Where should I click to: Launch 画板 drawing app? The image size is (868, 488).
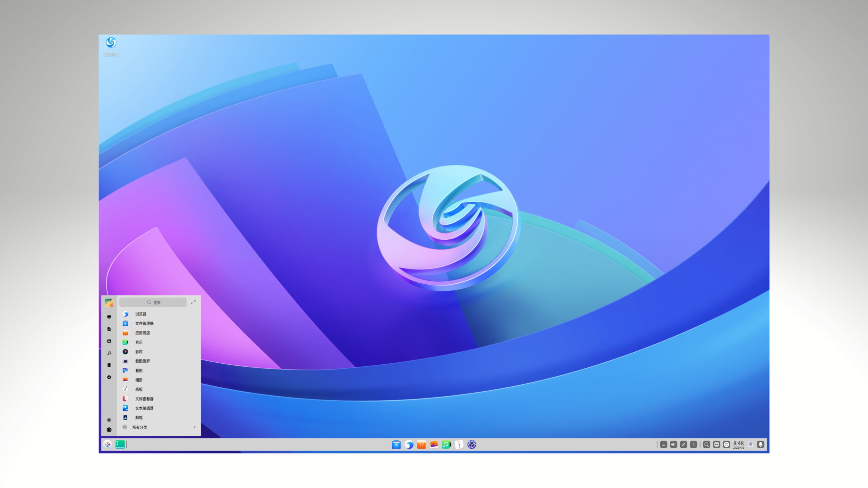pos(158,389)
